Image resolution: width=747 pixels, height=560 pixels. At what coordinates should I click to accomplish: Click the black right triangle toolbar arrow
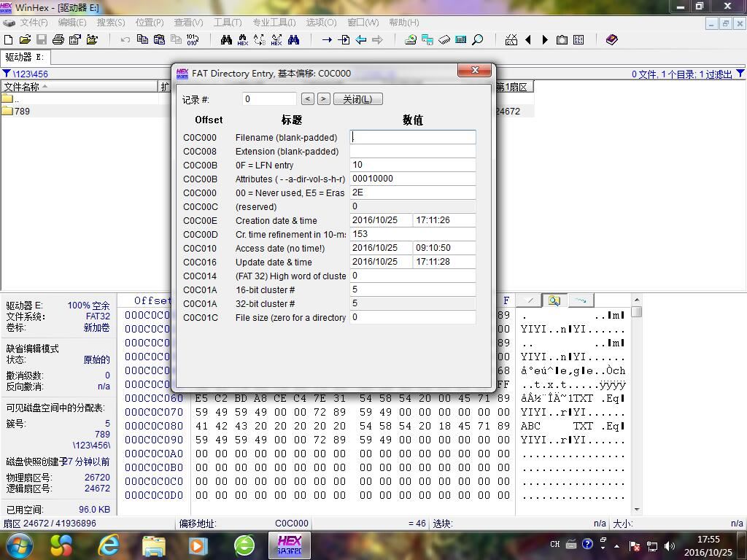[x=545, y=40]
